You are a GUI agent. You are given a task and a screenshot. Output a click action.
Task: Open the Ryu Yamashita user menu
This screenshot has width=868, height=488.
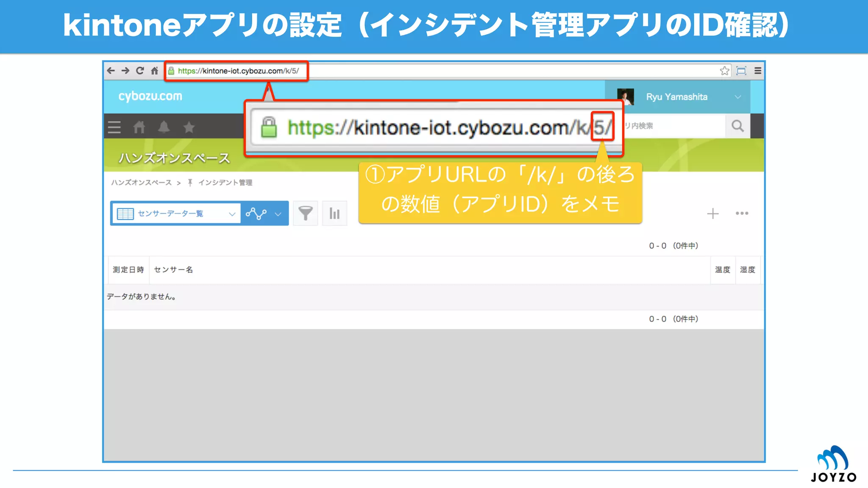[677, 97]
